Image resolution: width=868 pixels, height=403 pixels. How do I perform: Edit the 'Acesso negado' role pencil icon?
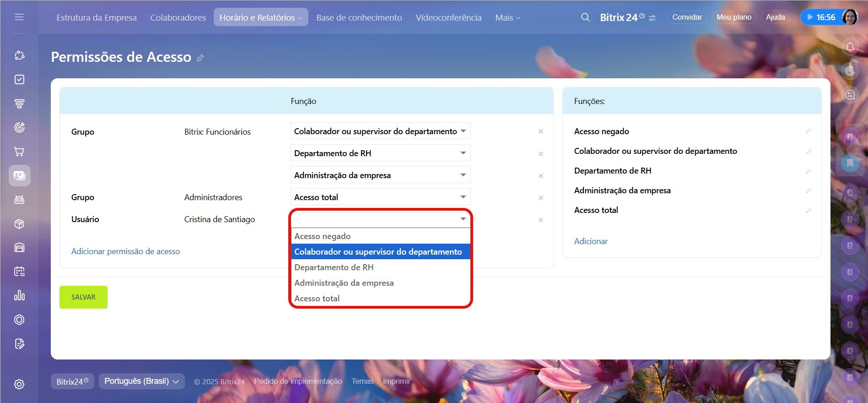[x=808, y=131]
